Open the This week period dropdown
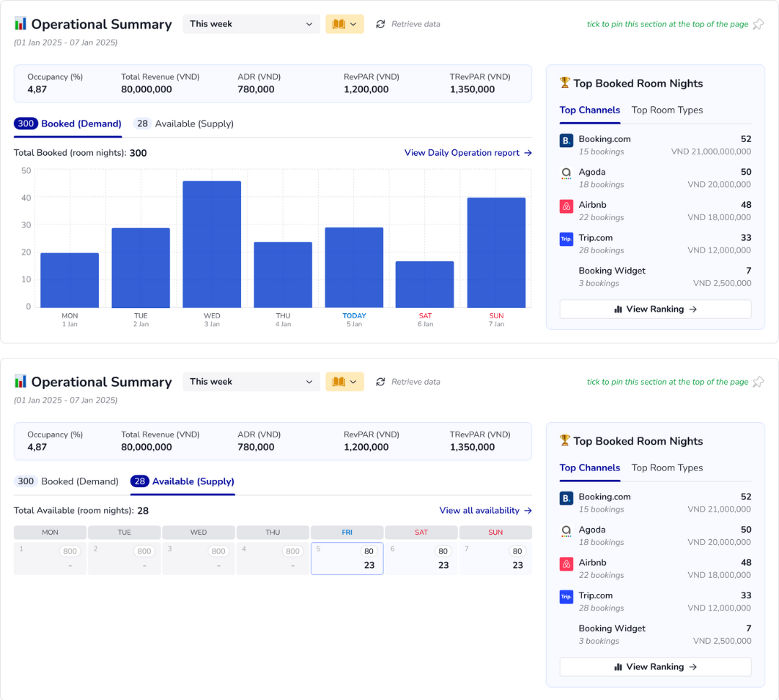 pyautogui.click(x=251, y=24)
